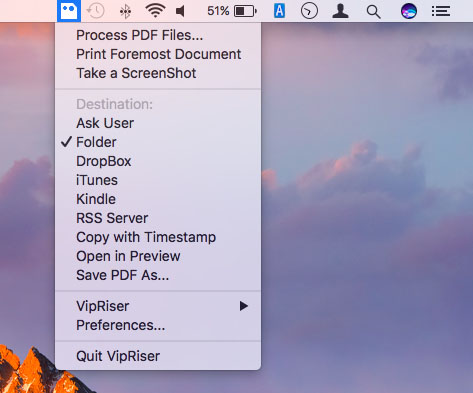Open the battery status at 51%

pos(232,11)
